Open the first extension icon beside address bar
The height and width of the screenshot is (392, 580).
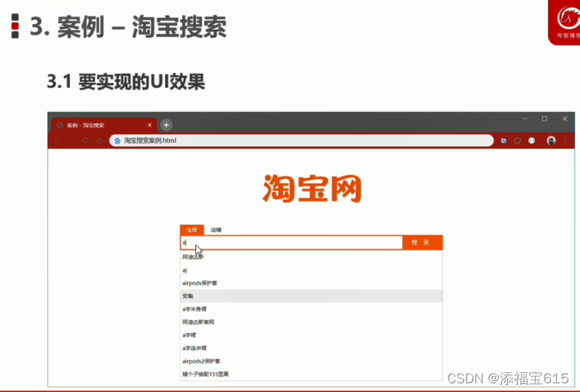[504, 141]
